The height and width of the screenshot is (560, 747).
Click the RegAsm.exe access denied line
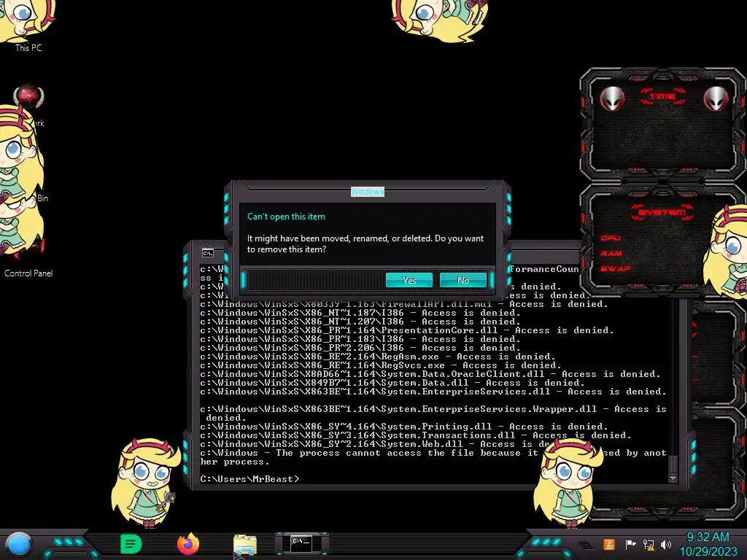point(378,357)
